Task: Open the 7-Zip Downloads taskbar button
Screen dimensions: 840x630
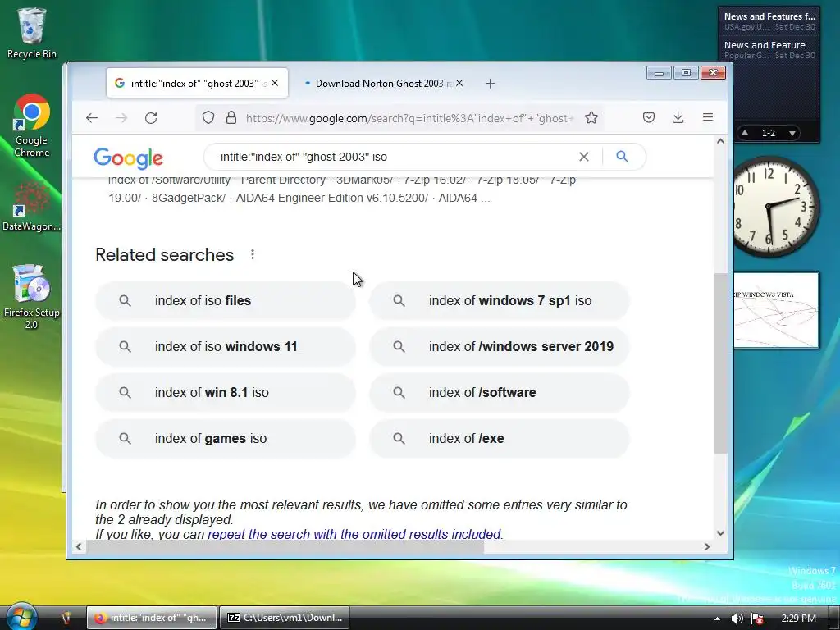Action: (x=285, y=618)
